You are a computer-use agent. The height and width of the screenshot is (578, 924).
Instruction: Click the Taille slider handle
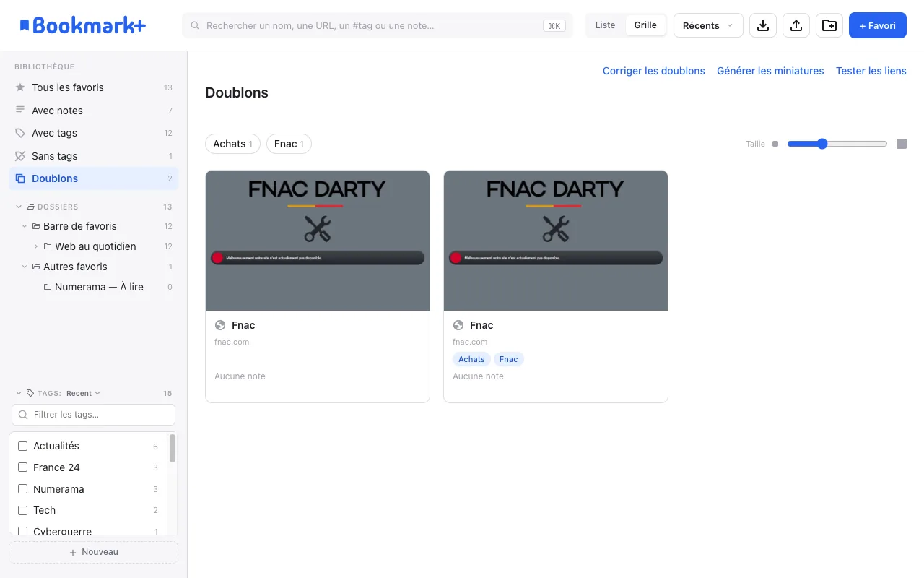point(822,144)
